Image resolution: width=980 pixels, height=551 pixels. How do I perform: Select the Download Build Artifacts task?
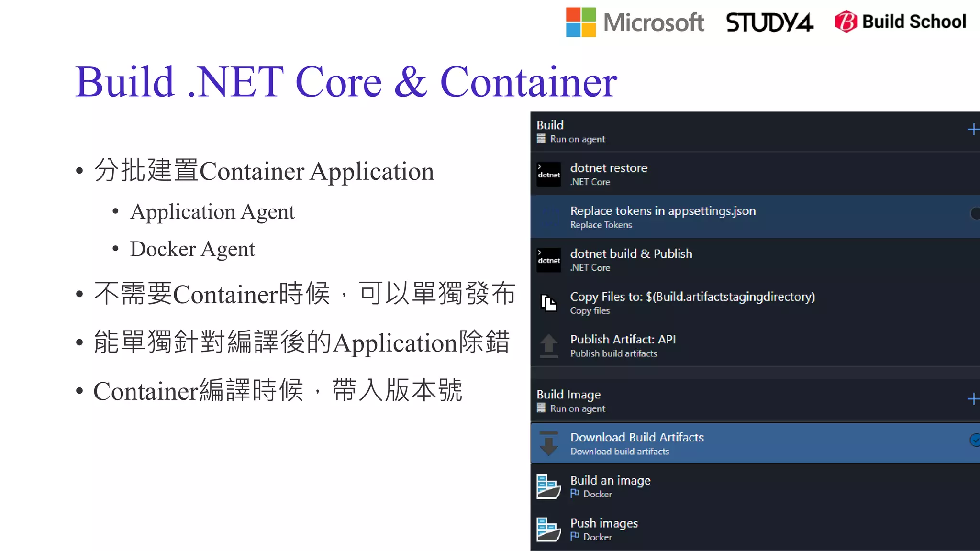(x=755, y=443)
